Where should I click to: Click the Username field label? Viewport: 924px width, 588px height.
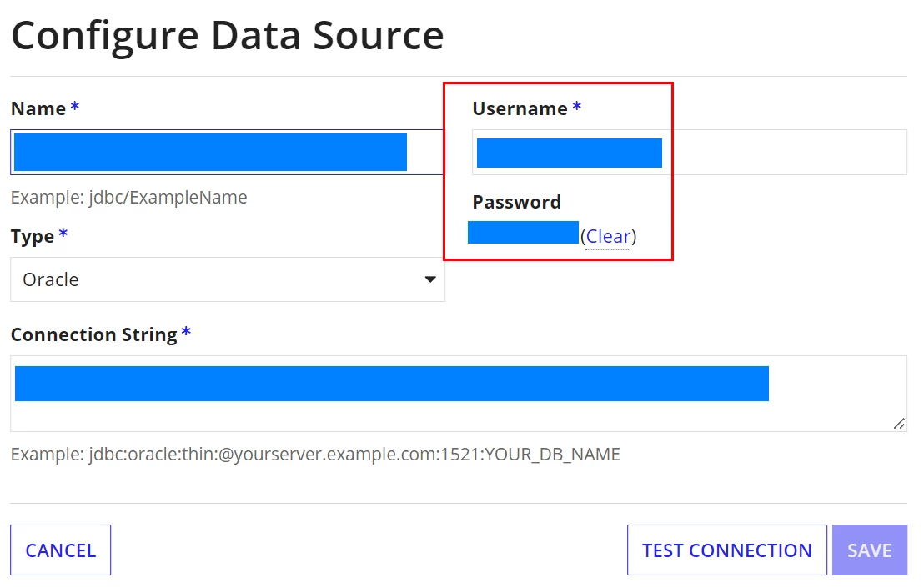(x=520, y=108)
